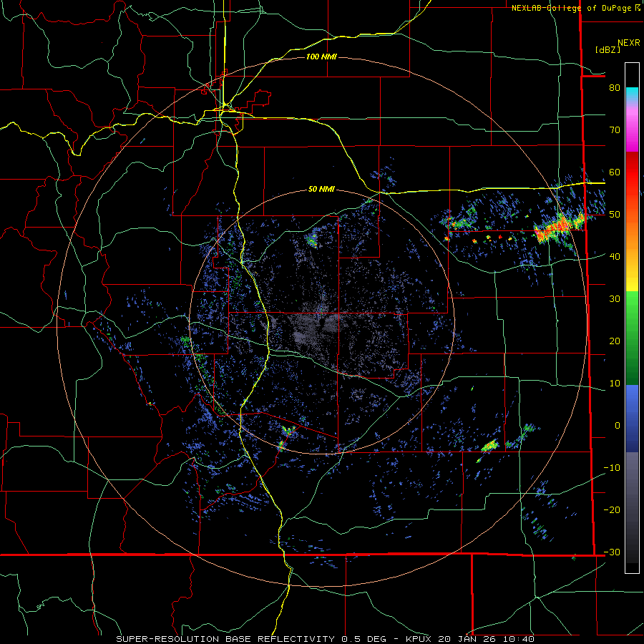This screenshot has height=644, width=644.
Task: Click the KPUX station ID in the caption
Action: pyautogui.click(x=419, y=639)
